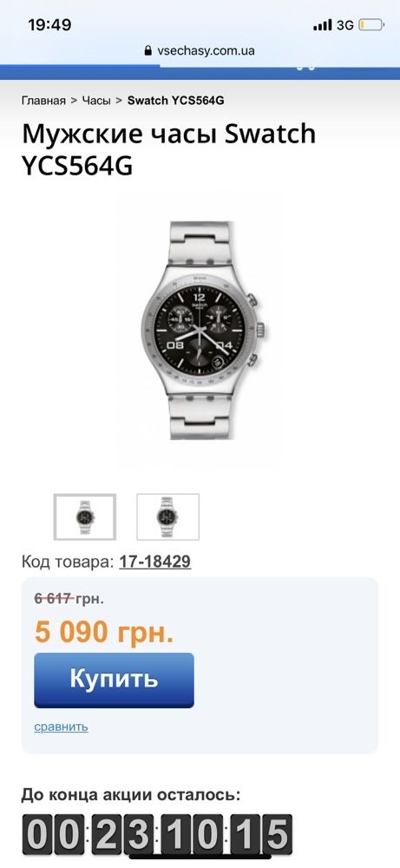
Task: Open the Часы breadcrumb category
Action: 96,100
